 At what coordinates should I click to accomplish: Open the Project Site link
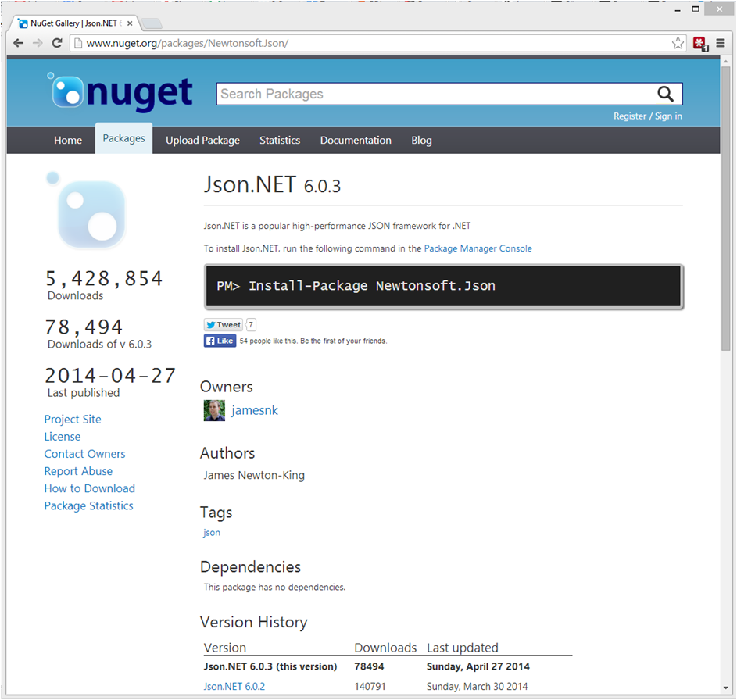[x=73, y=420]
